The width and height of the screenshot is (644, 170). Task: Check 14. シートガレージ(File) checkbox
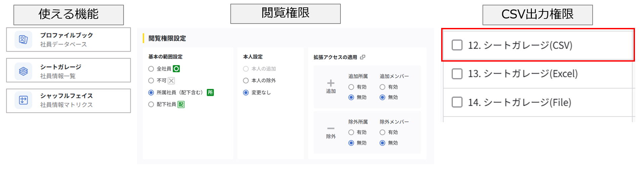[x=457, y=102]
